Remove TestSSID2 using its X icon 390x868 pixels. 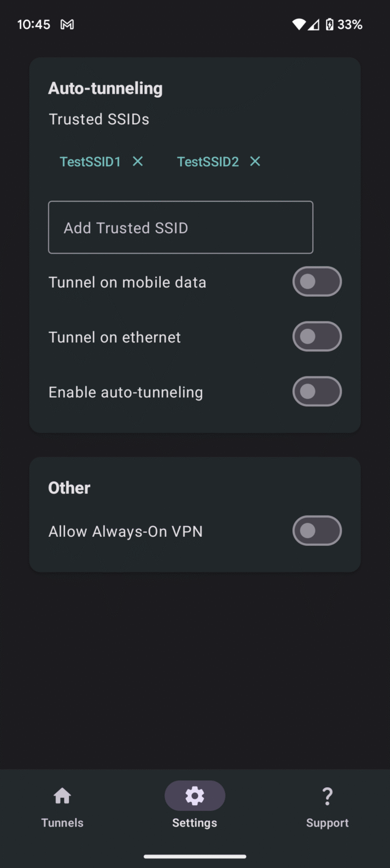point(255,162)
